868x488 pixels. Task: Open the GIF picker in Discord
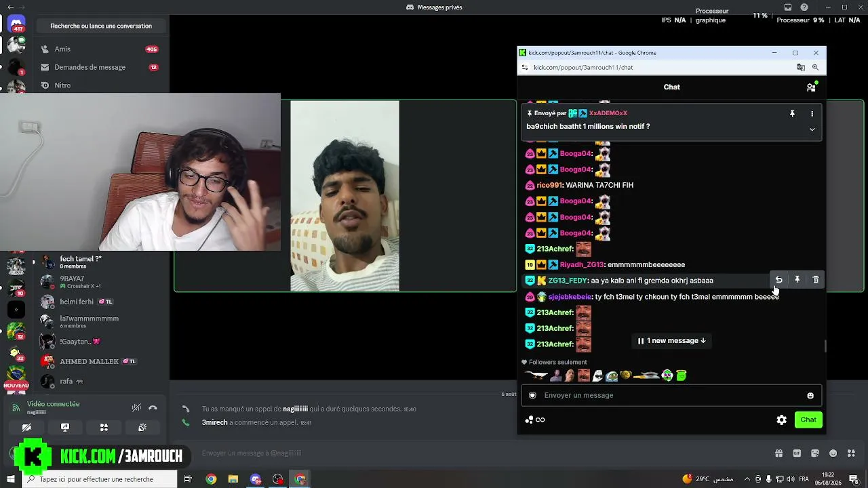click(797, 453)
